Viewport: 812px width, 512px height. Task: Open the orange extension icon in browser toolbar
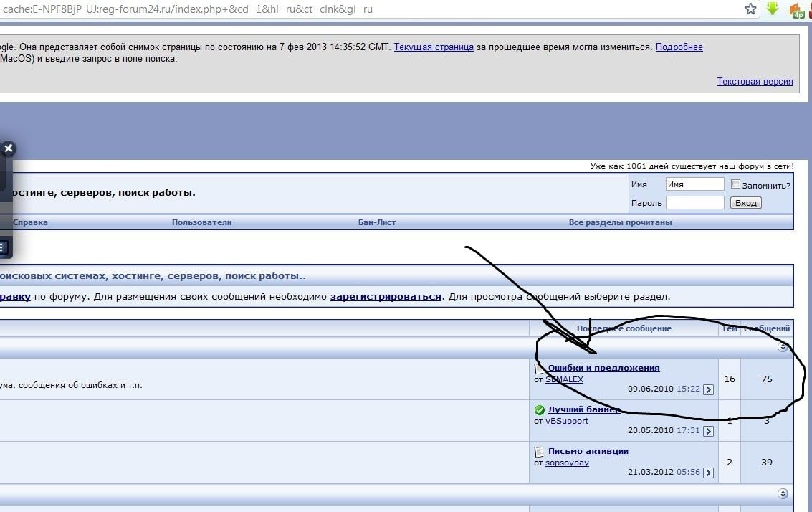(x=796, y=10)
